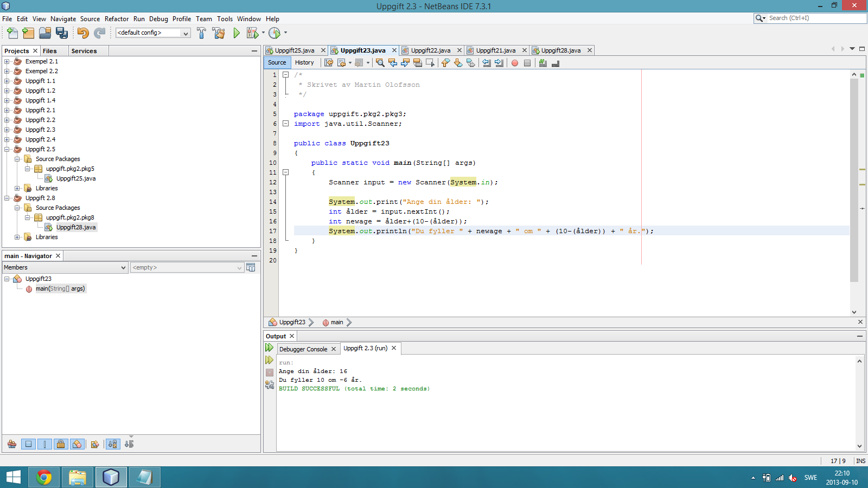Toggle Show Non-Public Members lock filter
The image size is (868, 488).
(x=61, y=444)
